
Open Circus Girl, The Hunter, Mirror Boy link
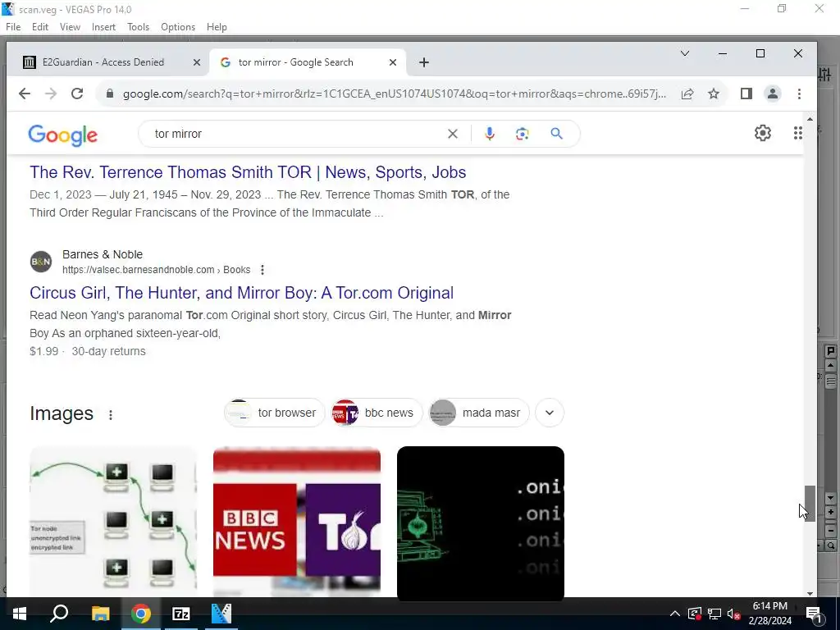242,293
